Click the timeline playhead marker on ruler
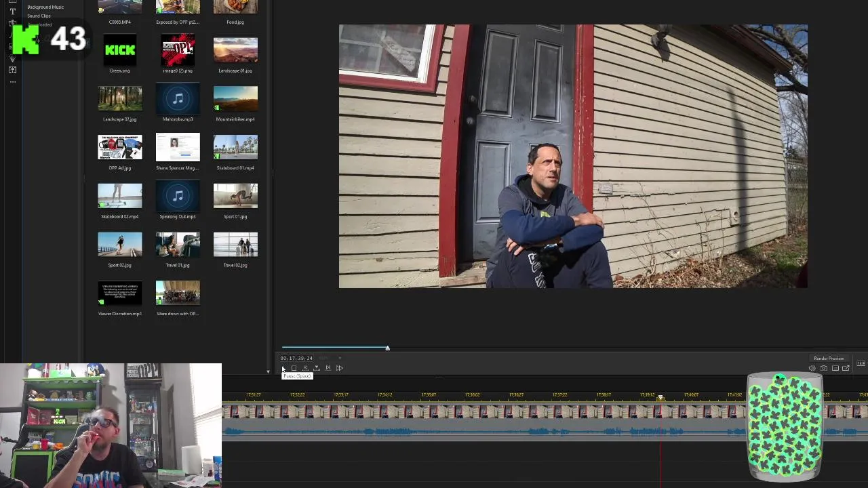868x488 pixels. (x=660, y=398)
